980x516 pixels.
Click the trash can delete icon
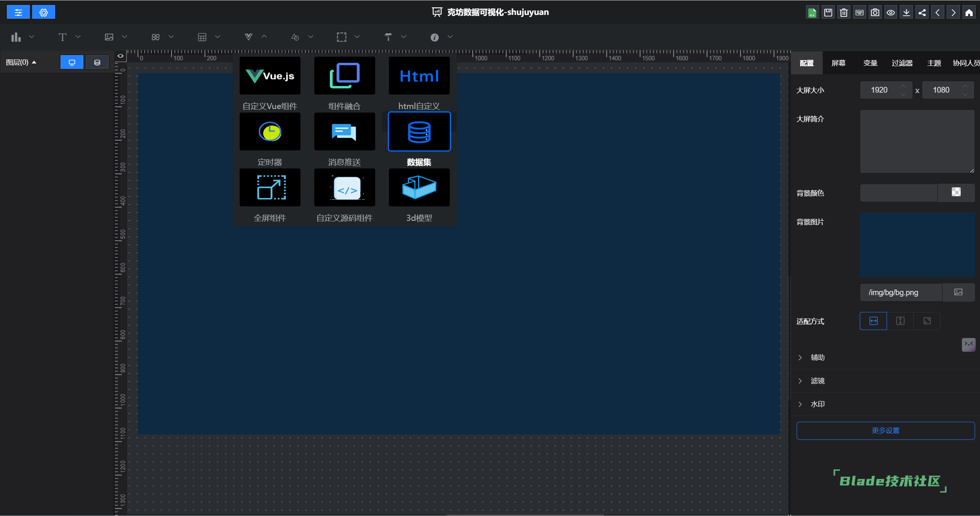844,12
